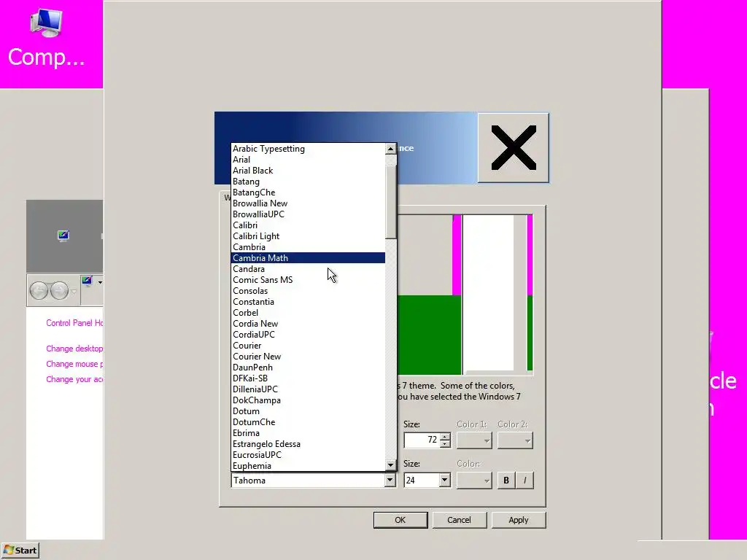
Task: Click the font list scrollbar thumb
Action: pyautogui.click(x=391, y=201)
